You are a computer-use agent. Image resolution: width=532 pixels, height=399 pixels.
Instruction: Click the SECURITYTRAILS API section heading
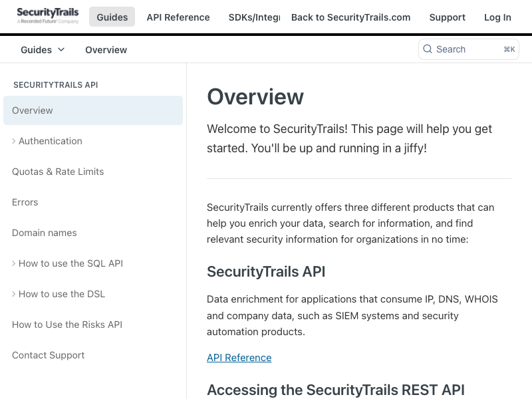[56, 85]
